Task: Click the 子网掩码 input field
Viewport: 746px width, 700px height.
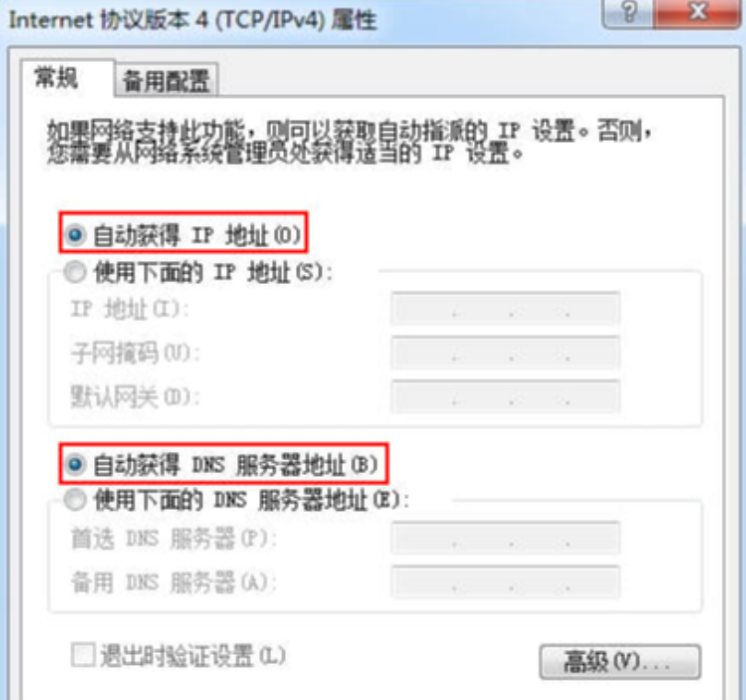Action: [x=505, y=352]
